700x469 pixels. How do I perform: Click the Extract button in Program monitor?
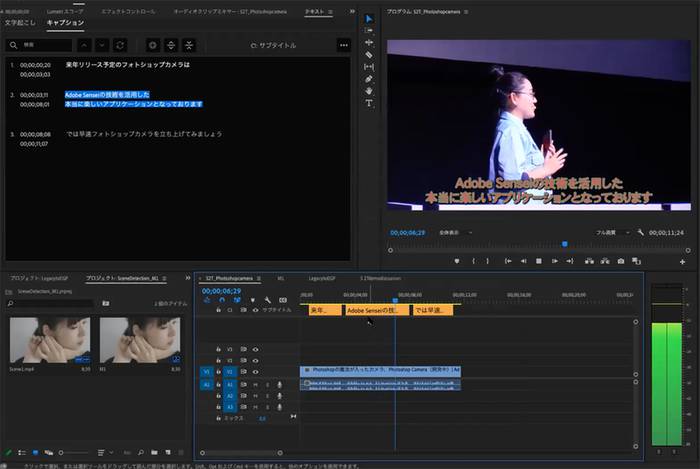click(605, 261)
